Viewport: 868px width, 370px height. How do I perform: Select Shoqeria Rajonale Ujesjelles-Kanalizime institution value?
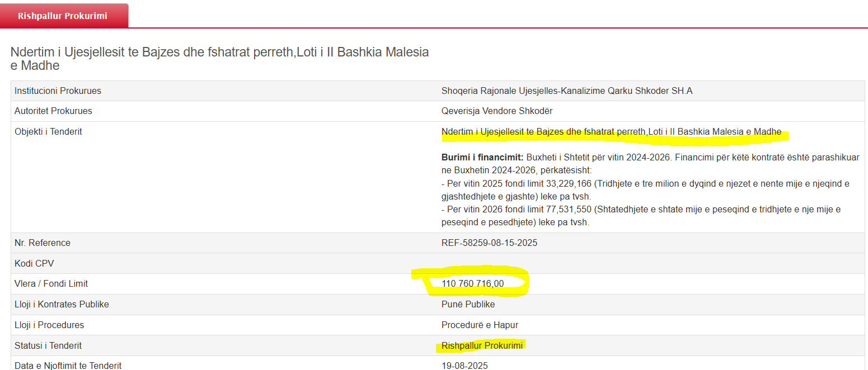pyautogui.click(x=566, y=91)
